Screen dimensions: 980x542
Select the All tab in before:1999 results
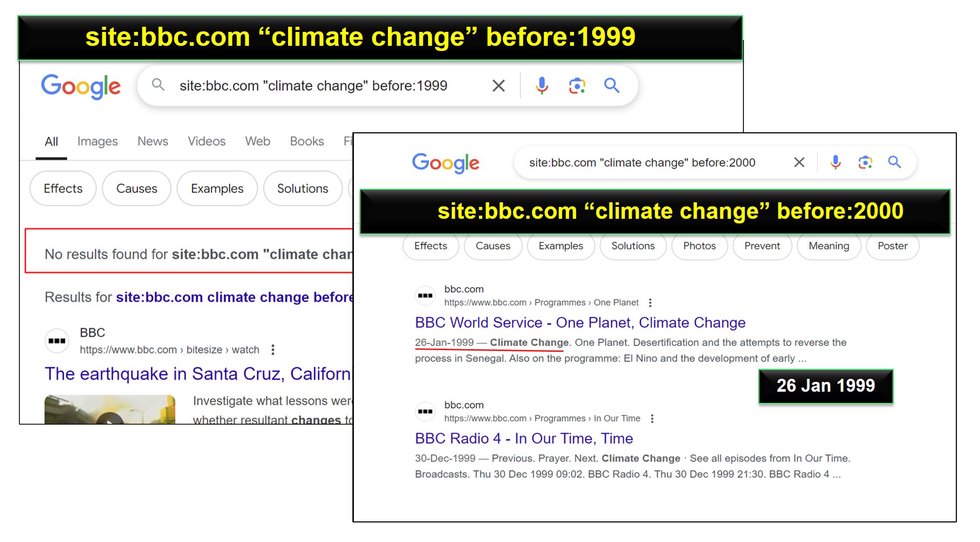51,142
